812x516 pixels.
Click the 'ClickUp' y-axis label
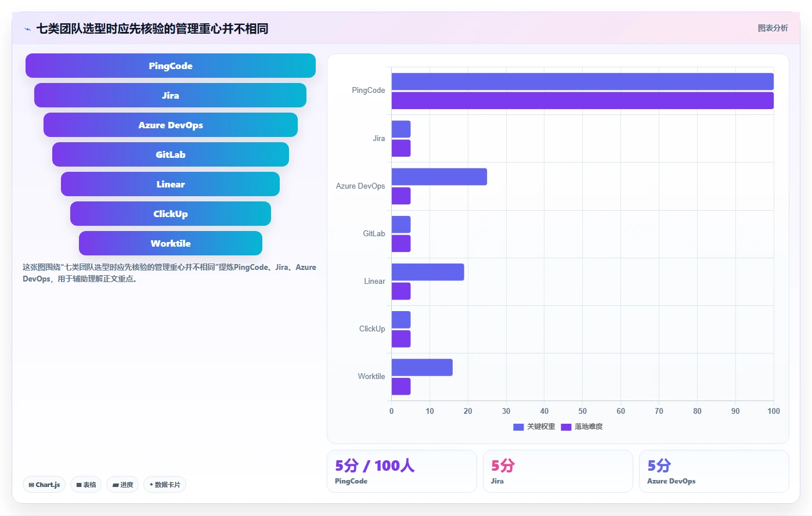372,329
